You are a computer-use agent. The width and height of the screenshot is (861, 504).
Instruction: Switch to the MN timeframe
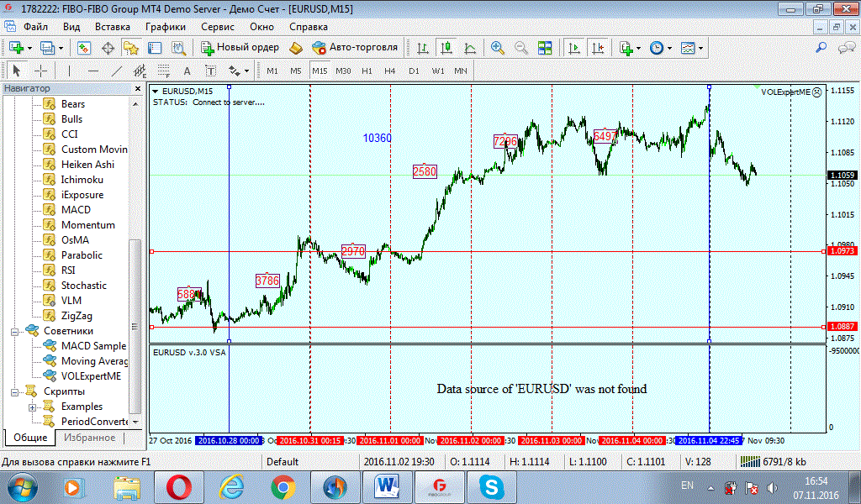click(461, 71)
